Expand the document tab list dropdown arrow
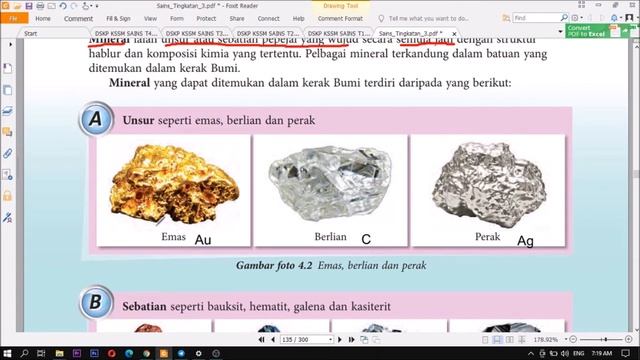Screen dimensions: 640x360 (x=560, y=32)
